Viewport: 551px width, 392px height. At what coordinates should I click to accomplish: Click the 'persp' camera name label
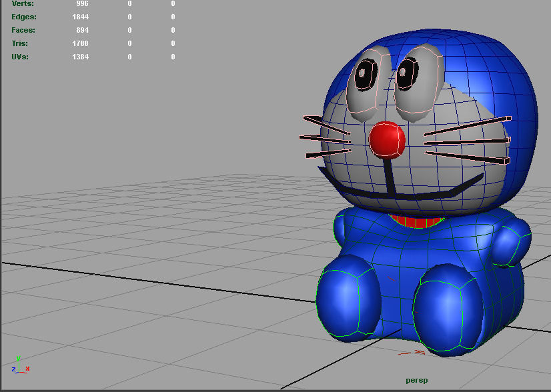pyautogui.click(x=417, y=381)
